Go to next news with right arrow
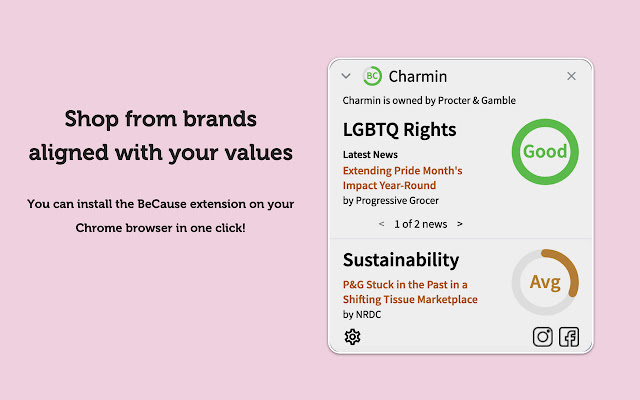The height and width of the screenshot is (400, 640). pyautogui.click(x=460, y=224)
